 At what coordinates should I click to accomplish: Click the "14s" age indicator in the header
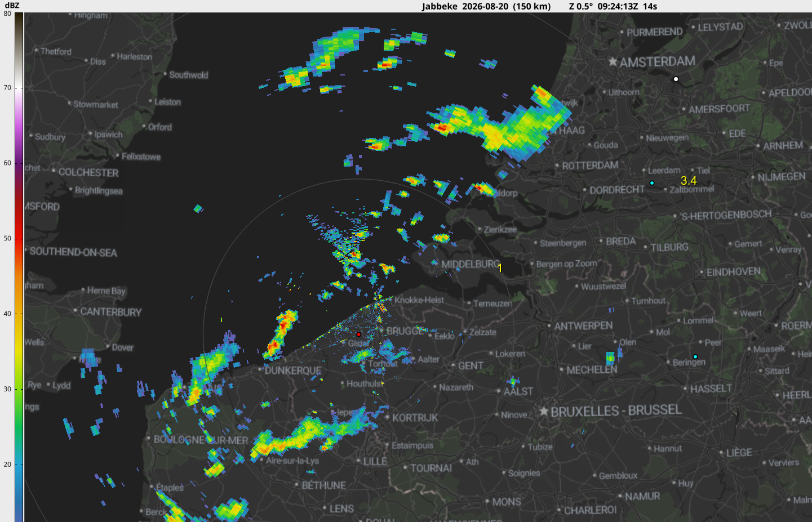point(650,7)
